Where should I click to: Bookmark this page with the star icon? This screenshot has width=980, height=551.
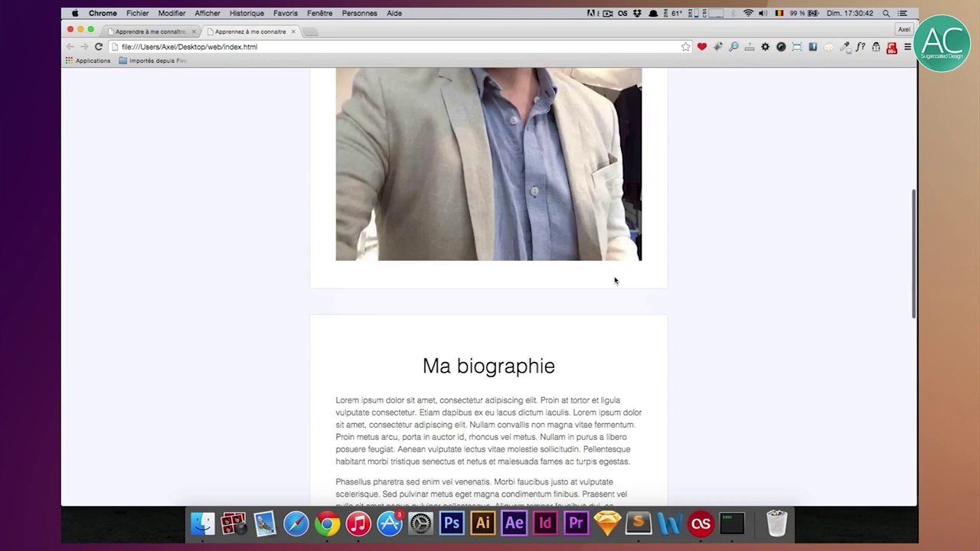[x=685, y=47]
